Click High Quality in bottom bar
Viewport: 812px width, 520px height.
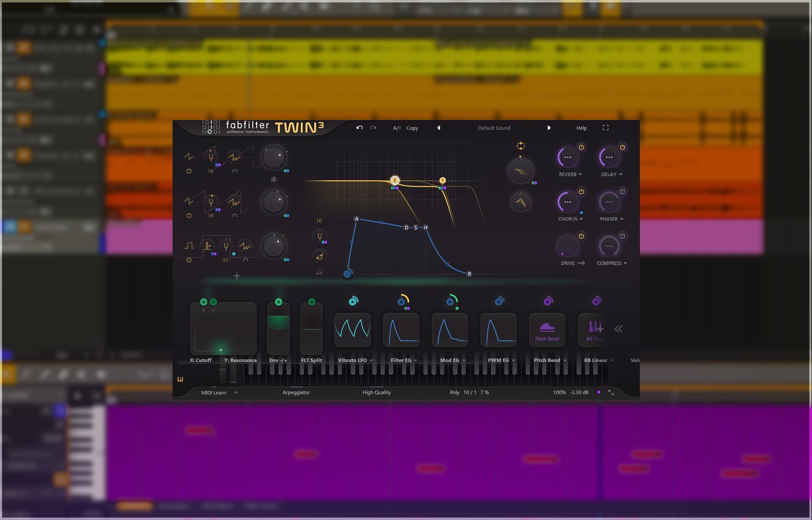[x=376, y=392]
